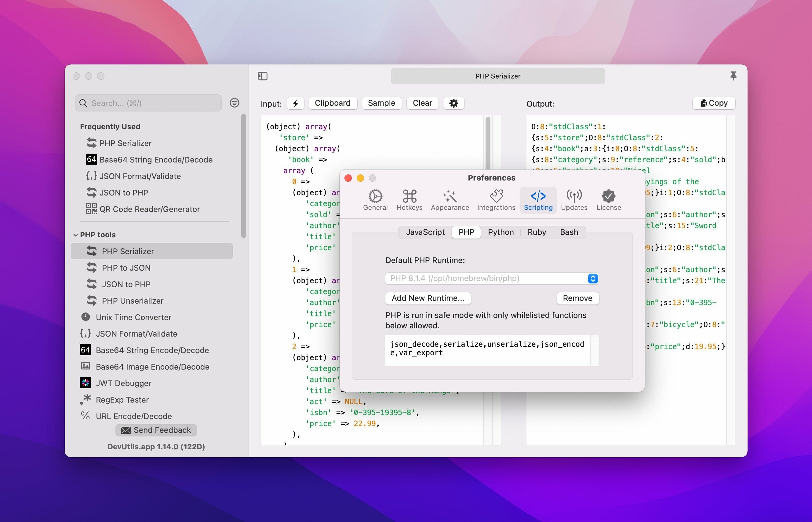The width and height of the screenshot is (812, 522).
Task: Open Updates preferences pane
Action: [574, 200]
